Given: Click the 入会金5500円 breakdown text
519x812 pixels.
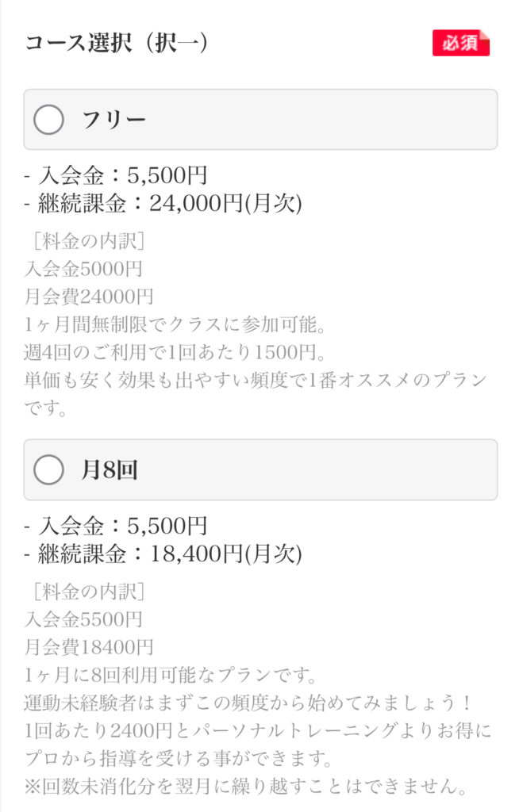Looking at the screenshot, I should coord(83,619).
